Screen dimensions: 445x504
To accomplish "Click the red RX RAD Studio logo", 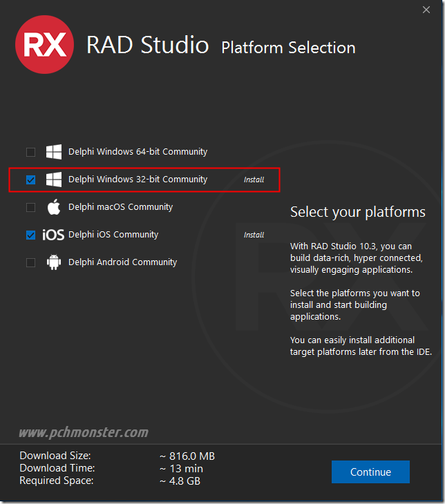I will 44,45.
